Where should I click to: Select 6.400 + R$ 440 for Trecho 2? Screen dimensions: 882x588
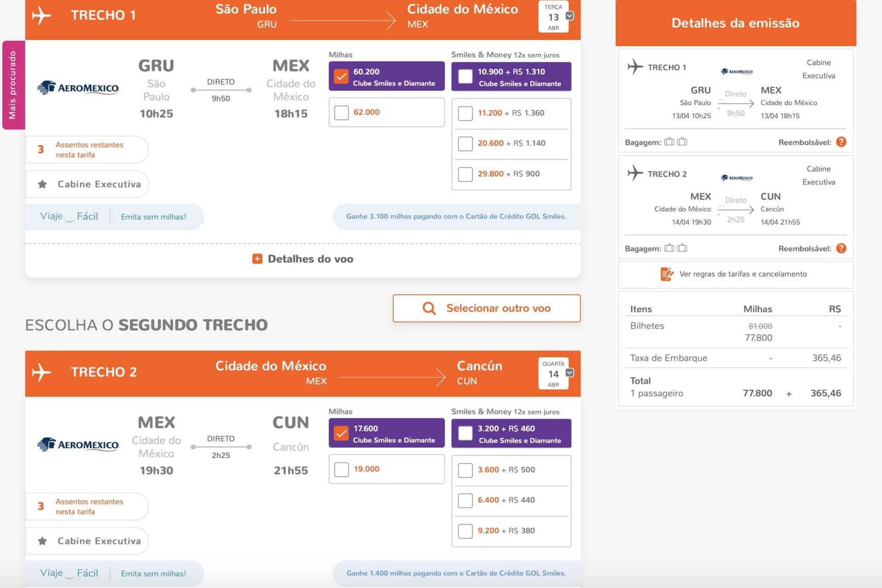click(x=465, y=500)
